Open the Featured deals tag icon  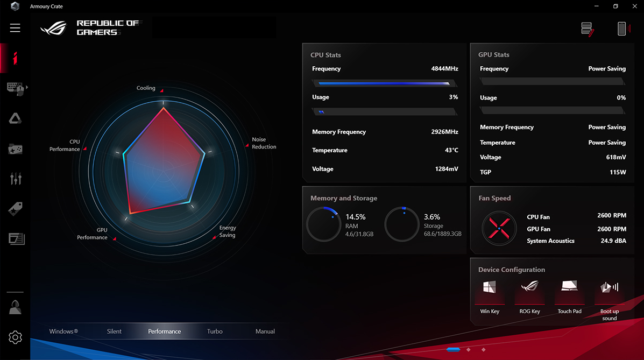[16, 209]
